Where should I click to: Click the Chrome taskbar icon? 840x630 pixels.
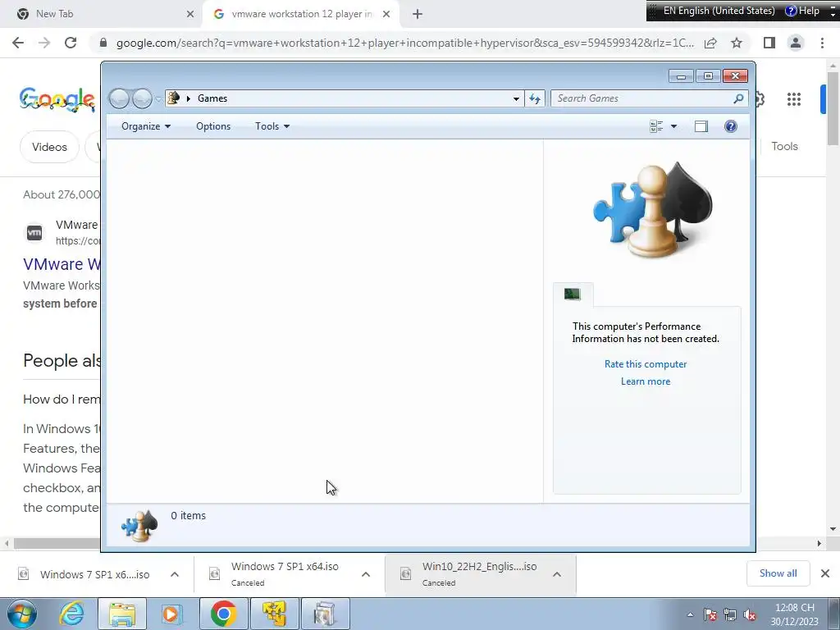(223, 614)
